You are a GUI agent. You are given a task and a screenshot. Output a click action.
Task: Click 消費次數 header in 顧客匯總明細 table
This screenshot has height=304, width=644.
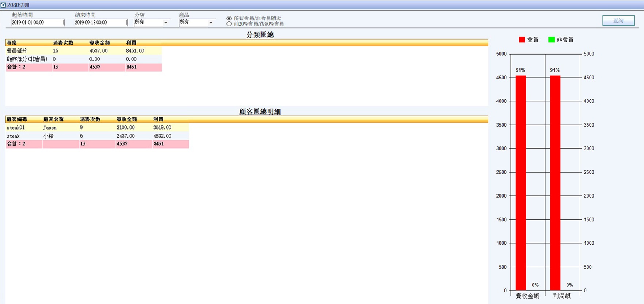click(x=90, y=120)
